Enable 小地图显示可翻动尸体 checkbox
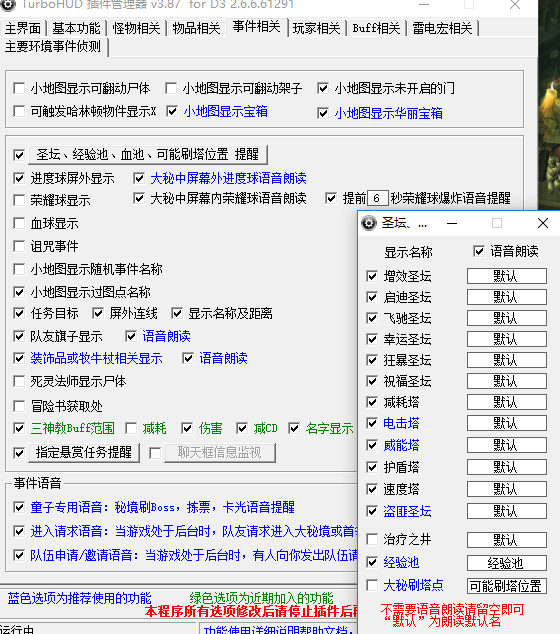560x634 pixels. (19, 88)
